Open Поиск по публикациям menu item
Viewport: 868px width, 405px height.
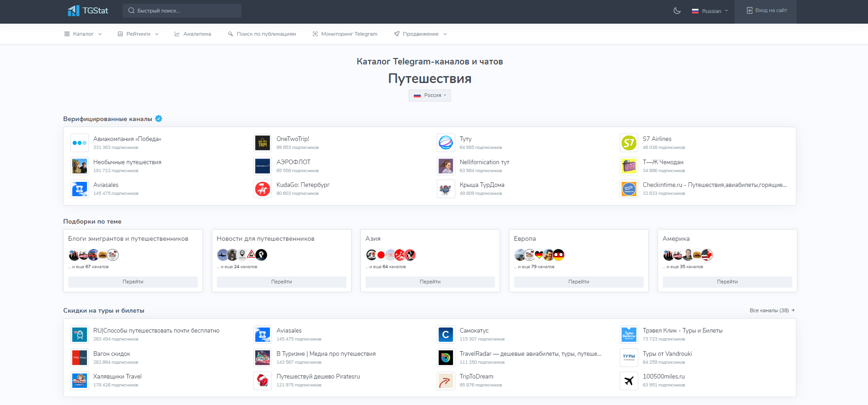tap(262, 34)
